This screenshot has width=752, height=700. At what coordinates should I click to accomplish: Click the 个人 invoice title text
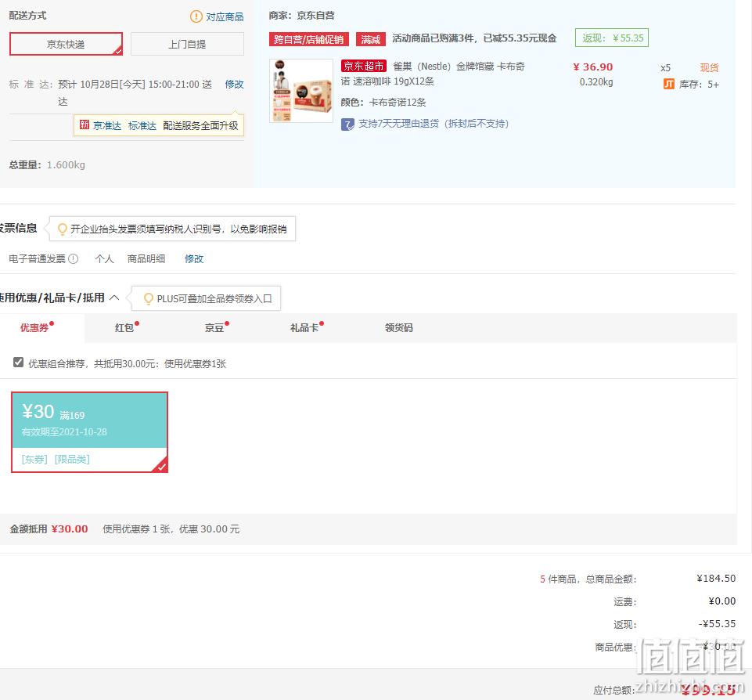(x=105, y=259)
